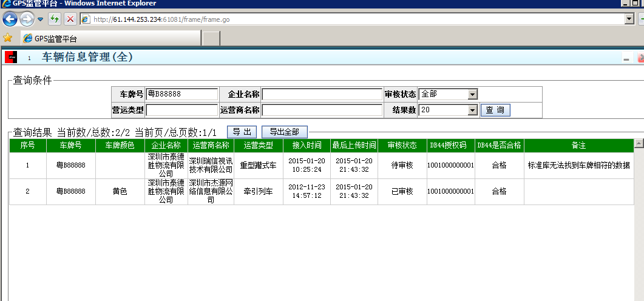Minimize the 车辆信息管理 panel

(626, 59)
